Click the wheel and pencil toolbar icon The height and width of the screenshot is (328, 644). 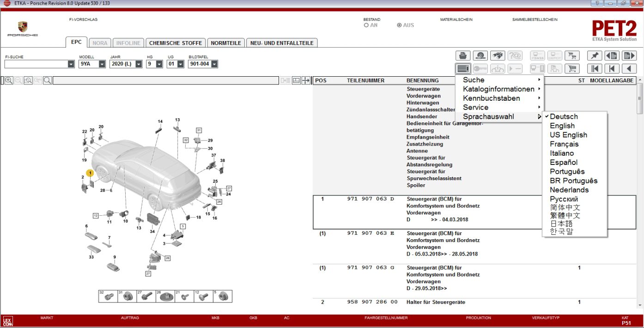[480, 56]
